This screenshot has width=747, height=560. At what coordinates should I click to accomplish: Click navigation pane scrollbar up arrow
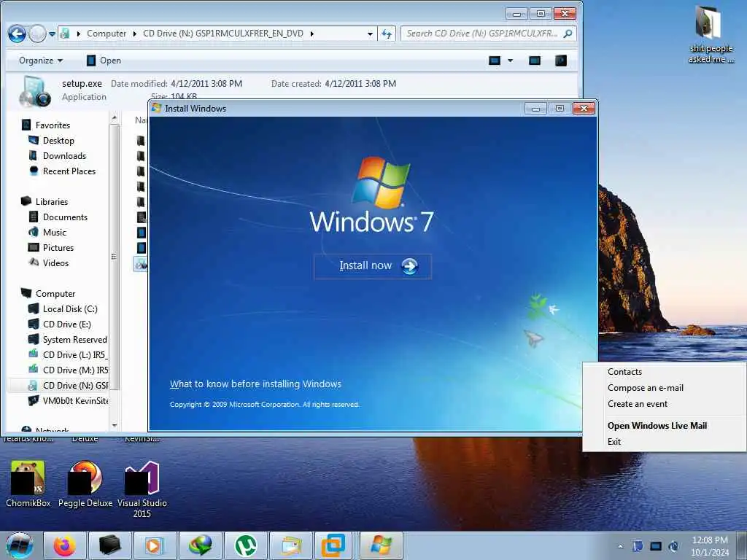(x=114, y=117)
